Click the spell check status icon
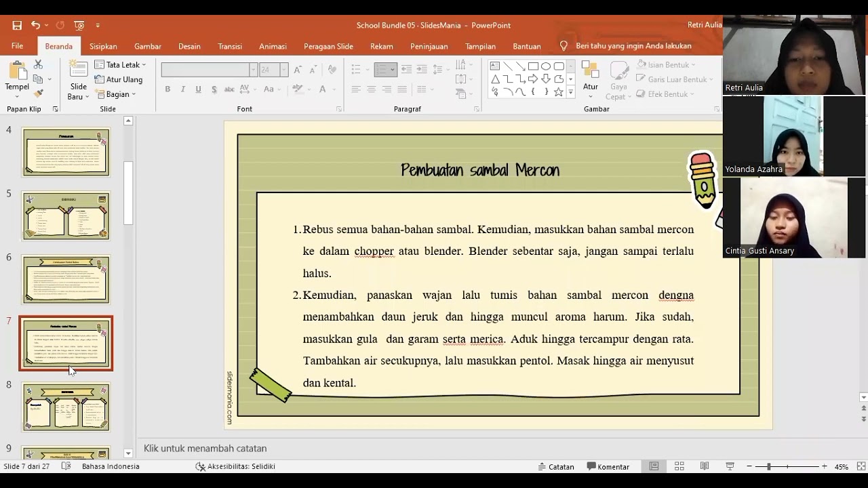This screenshot has width=868, height=488. pyautogui.click(x=66, y=466)
